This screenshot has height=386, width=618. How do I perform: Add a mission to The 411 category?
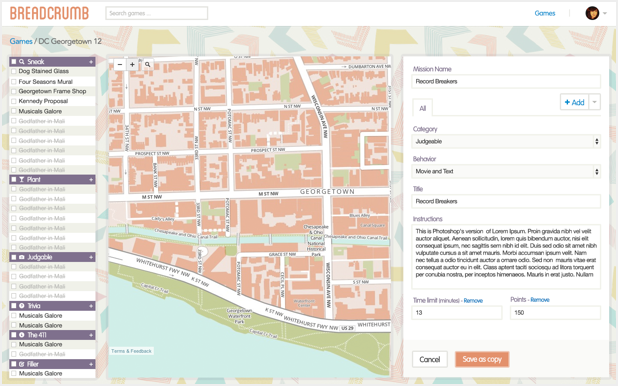point(91,335)
